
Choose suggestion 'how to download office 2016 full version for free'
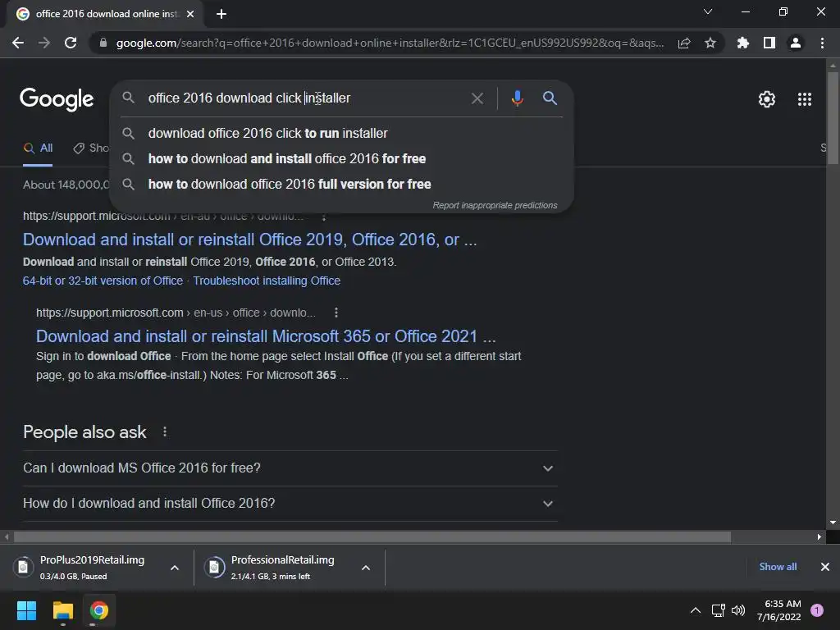(x=341, y=185)
